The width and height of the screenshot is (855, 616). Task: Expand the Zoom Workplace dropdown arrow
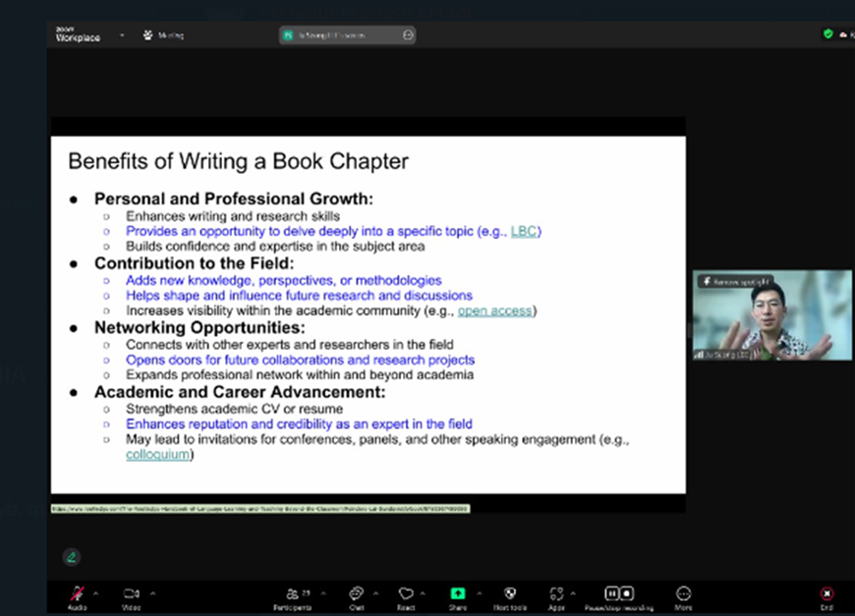tap(122, 35)
